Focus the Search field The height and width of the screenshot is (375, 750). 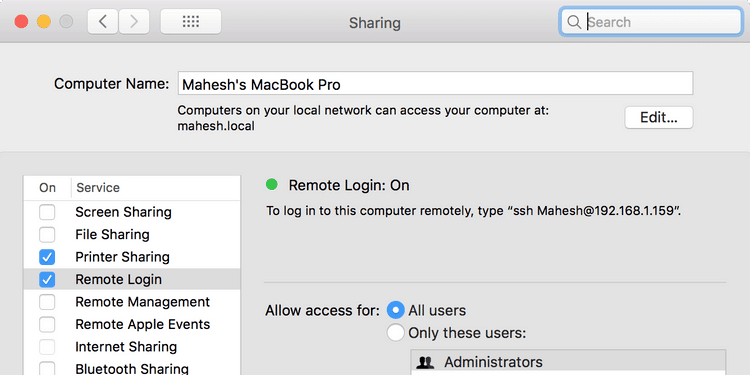(x=651, y=22)
